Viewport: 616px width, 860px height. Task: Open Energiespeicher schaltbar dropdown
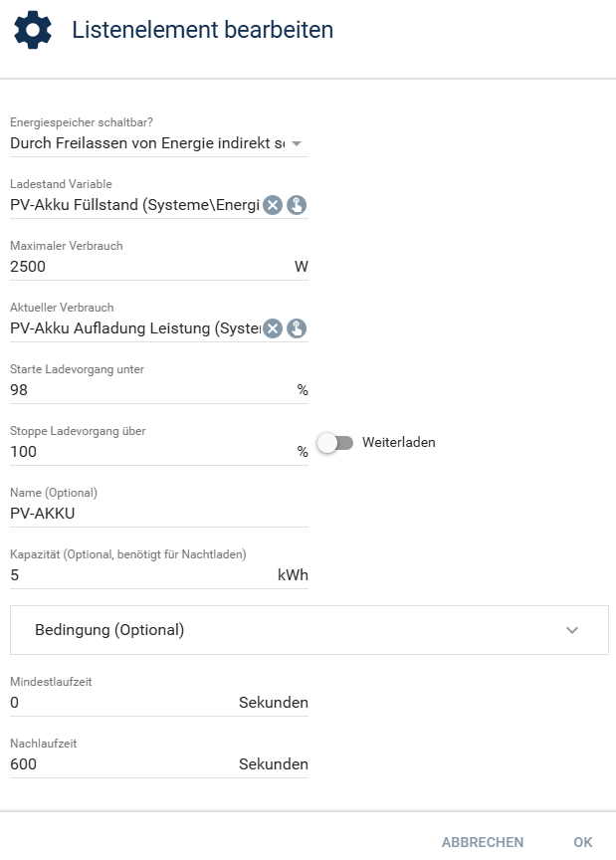pos(159,143)
